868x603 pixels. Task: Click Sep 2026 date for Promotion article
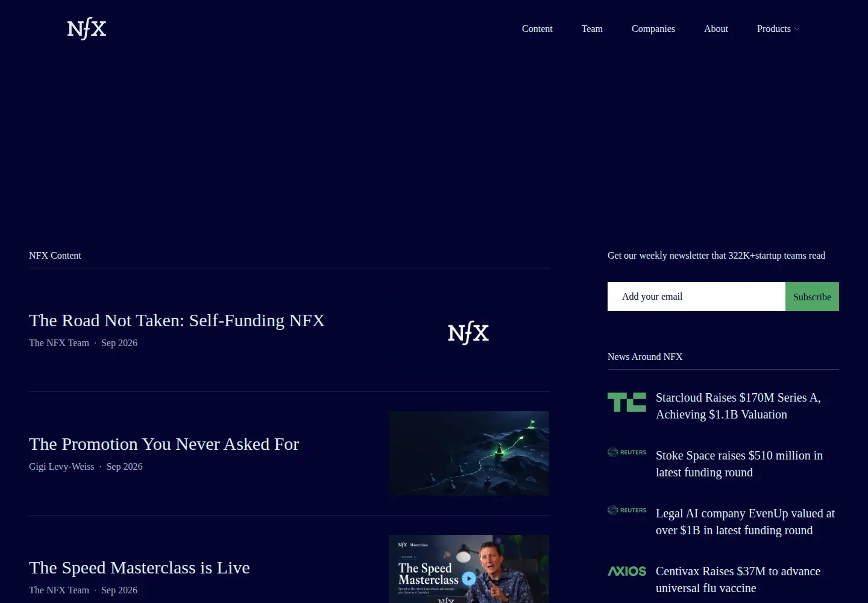[125, 467]
